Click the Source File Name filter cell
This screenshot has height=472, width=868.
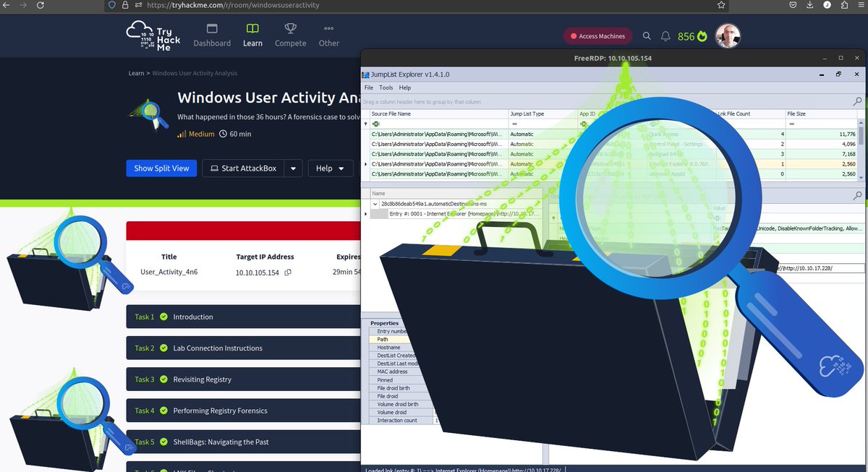(438, 124)
